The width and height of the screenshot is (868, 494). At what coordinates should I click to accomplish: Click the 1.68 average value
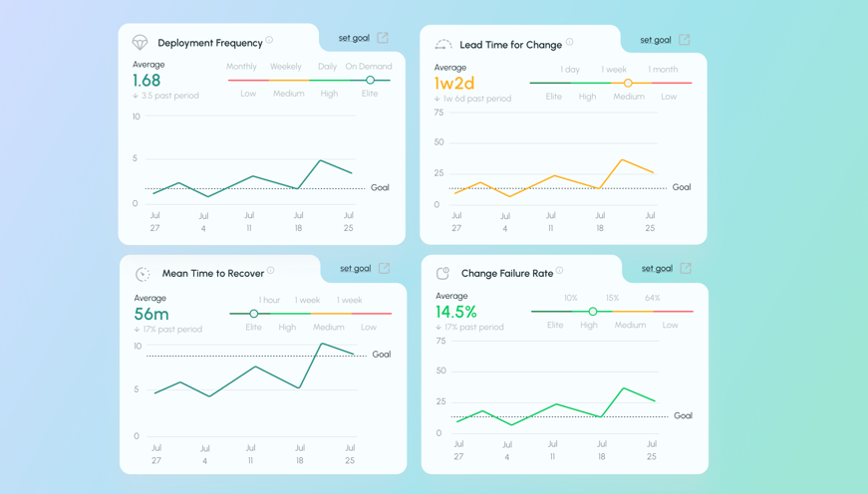146,81
